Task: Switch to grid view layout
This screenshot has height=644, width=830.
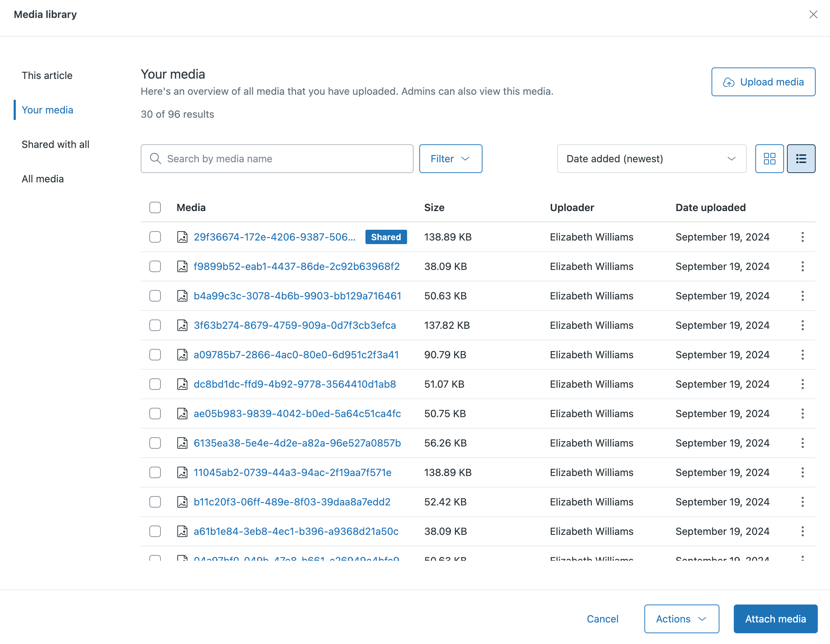Action: pyautogui.click(x=769, y=158)
